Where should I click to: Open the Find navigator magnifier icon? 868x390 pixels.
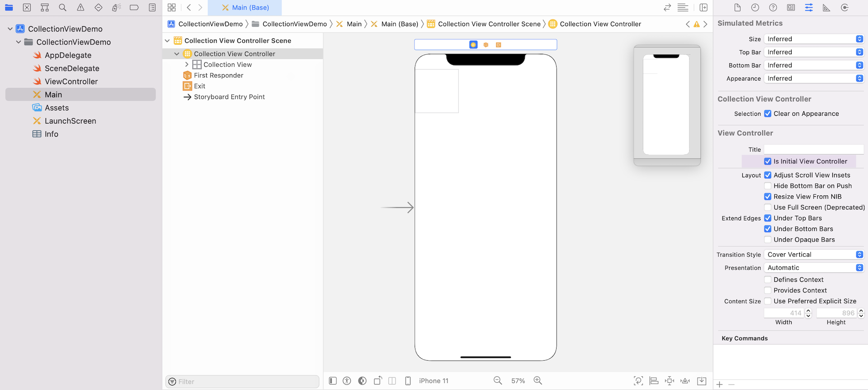62,8
